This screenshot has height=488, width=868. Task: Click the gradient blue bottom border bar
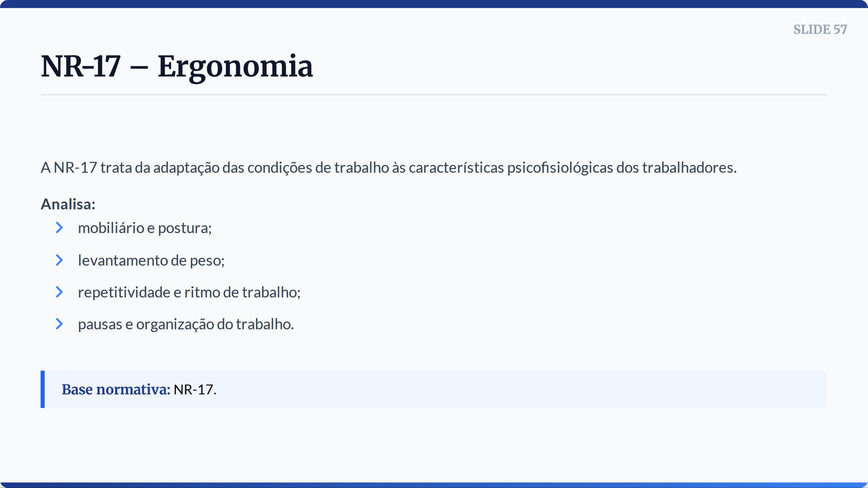434,485
